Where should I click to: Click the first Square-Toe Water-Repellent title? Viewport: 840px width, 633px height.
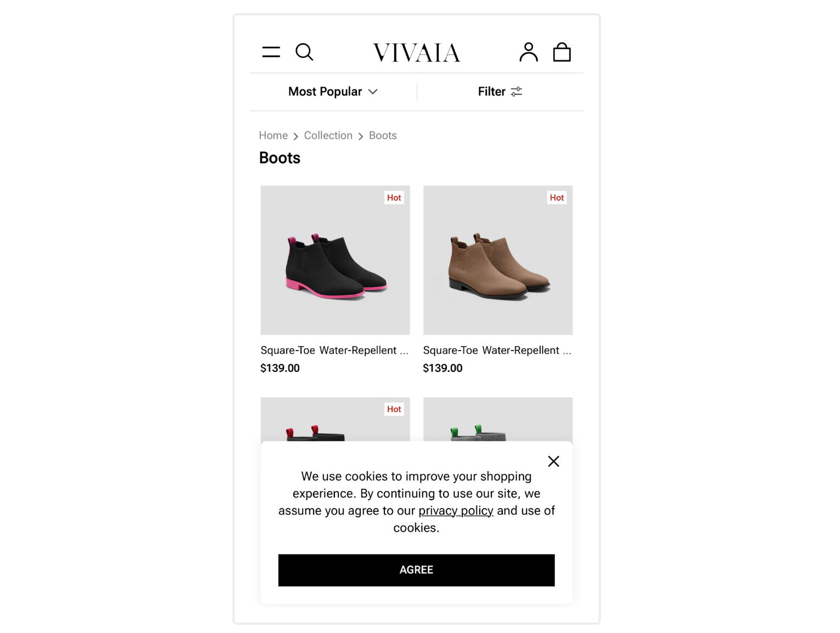point(334,351)
